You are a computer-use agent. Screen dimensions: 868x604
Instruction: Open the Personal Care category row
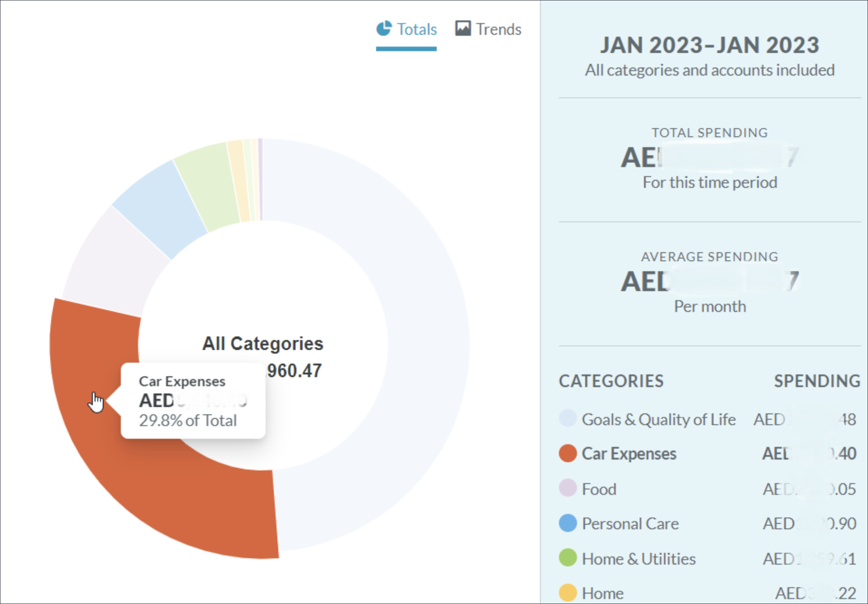click(630, 523)
